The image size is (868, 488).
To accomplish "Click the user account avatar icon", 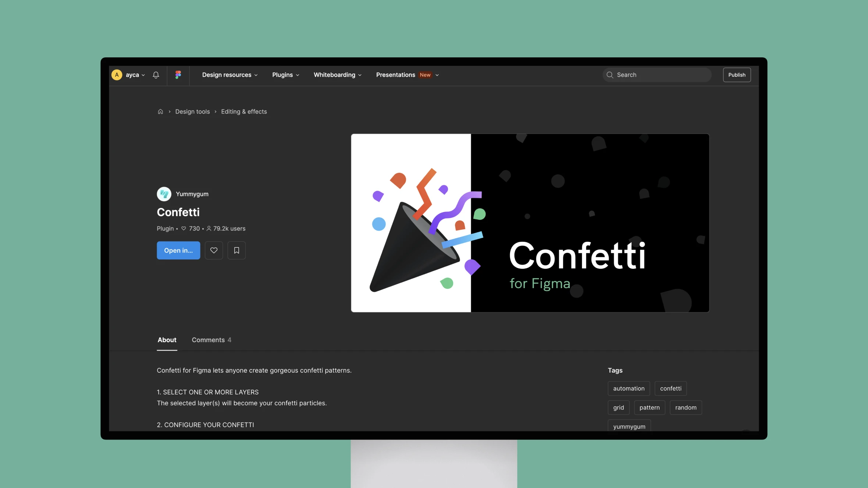I will pyautogui.click(x=117, y=75).
